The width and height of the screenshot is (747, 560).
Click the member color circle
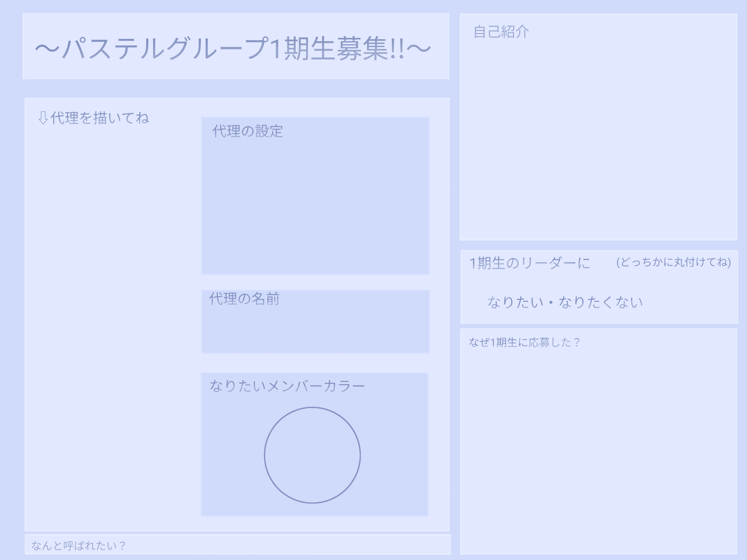point(312,455)
